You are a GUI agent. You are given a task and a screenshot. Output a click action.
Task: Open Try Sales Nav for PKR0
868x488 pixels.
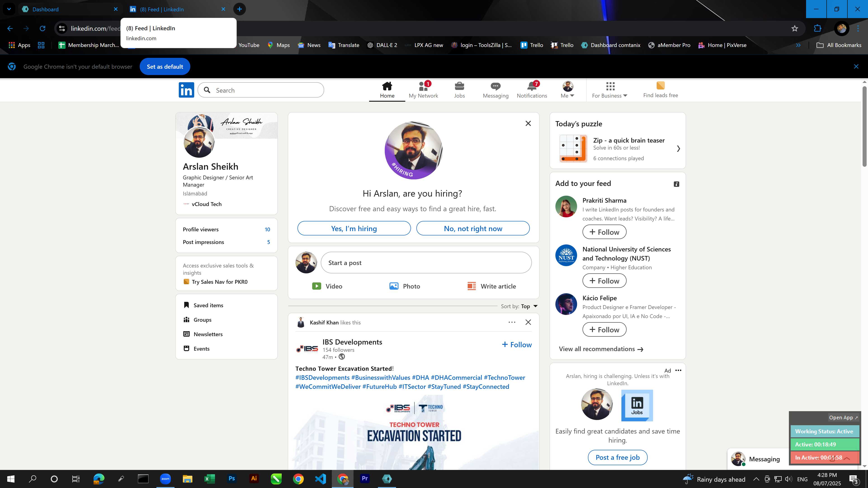tap(215, 282)
